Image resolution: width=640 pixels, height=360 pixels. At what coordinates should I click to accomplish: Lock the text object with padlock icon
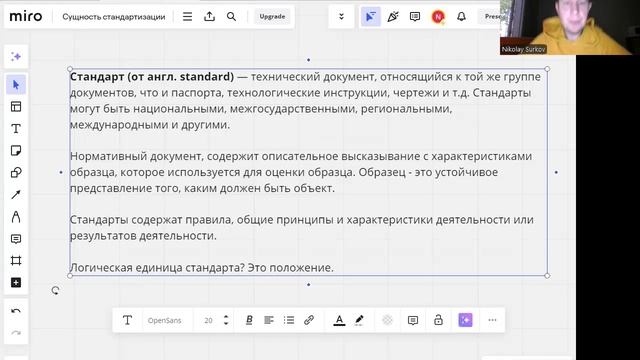(438, 320)
